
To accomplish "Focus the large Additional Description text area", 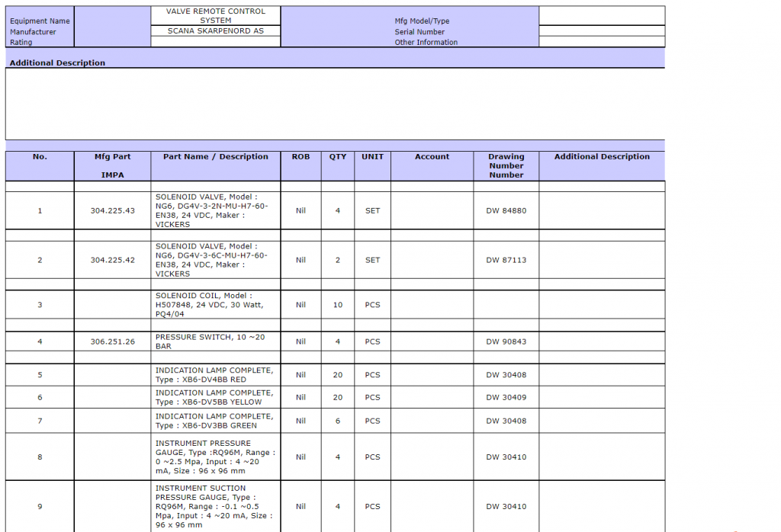I will click(335, 104).
